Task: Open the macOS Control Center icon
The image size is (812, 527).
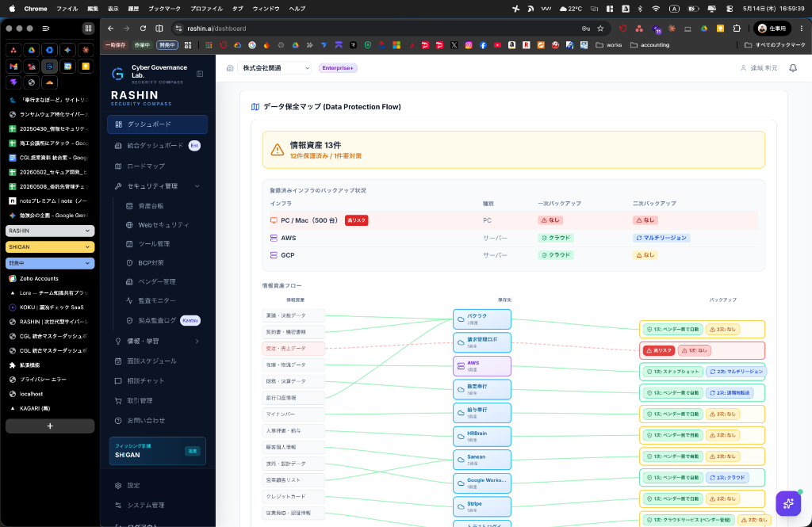Action: [730, 9]
